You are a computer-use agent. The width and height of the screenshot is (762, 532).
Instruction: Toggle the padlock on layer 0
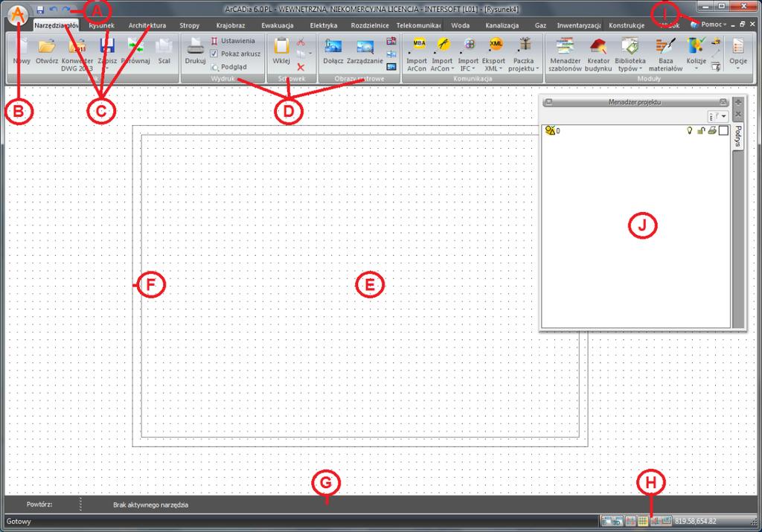pos(701,130)
